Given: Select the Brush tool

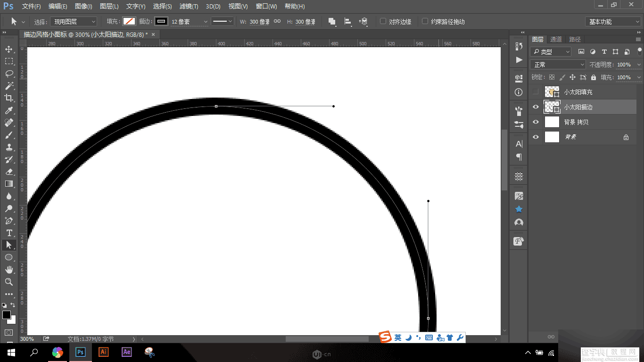Looking at the screenshot, I should point(8,135).
